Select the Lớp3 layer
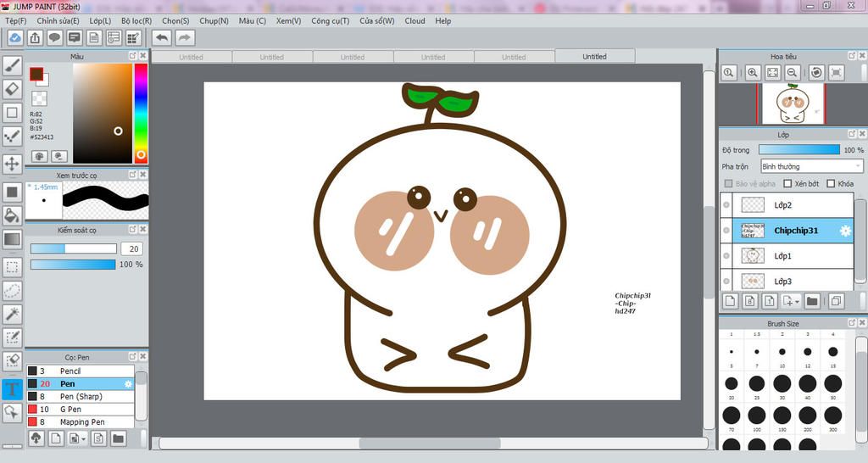868x463 pixels. pyautogui.click(x=787, y=282)
